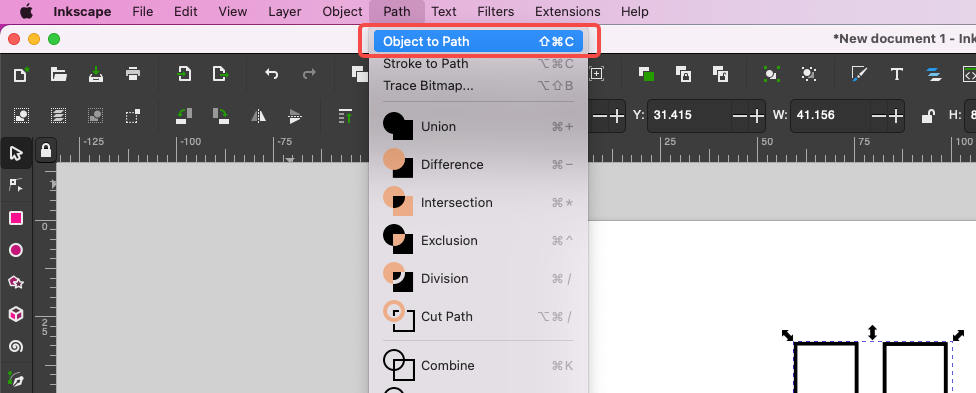Toggle the guides lock in ruler corner
Image resolution: width=976 pixels, height=393 pixels.
(x=45, y=150)
